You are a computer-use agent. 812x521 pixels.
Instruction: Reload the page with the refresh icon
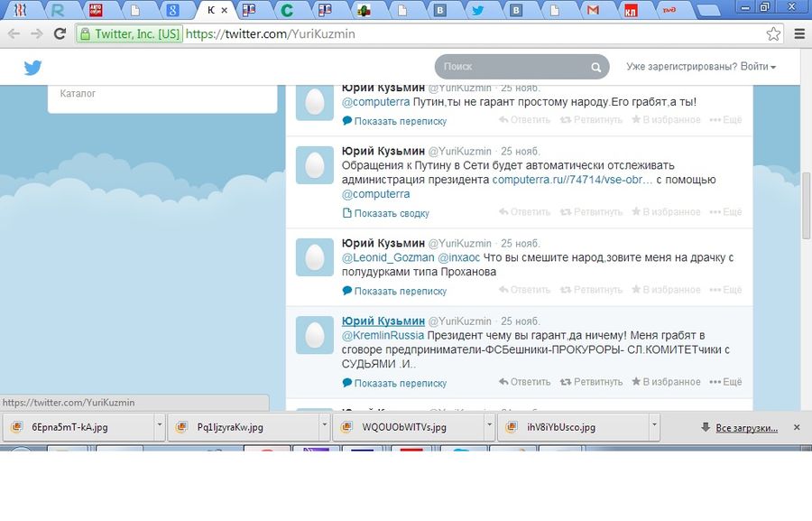point(60,34)
